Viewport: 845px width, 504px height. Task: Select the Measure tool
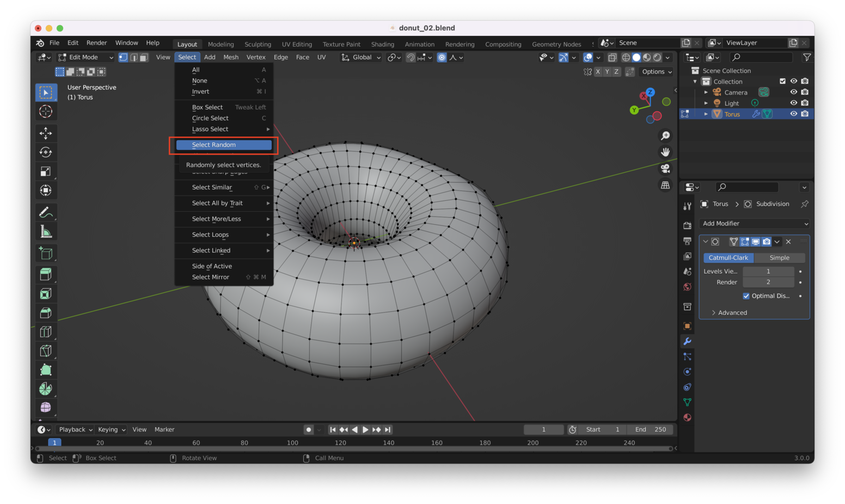click(46, 232)
